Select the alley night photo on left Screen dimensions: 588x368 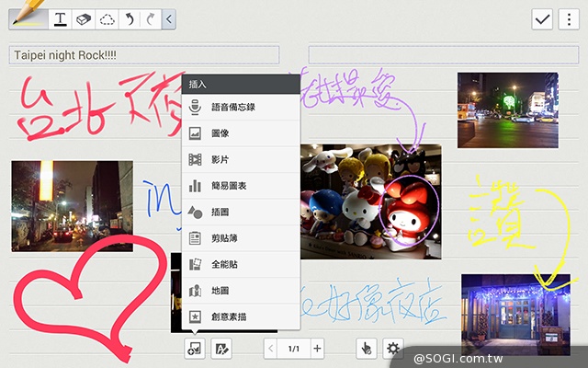click(x=72, y=206)
